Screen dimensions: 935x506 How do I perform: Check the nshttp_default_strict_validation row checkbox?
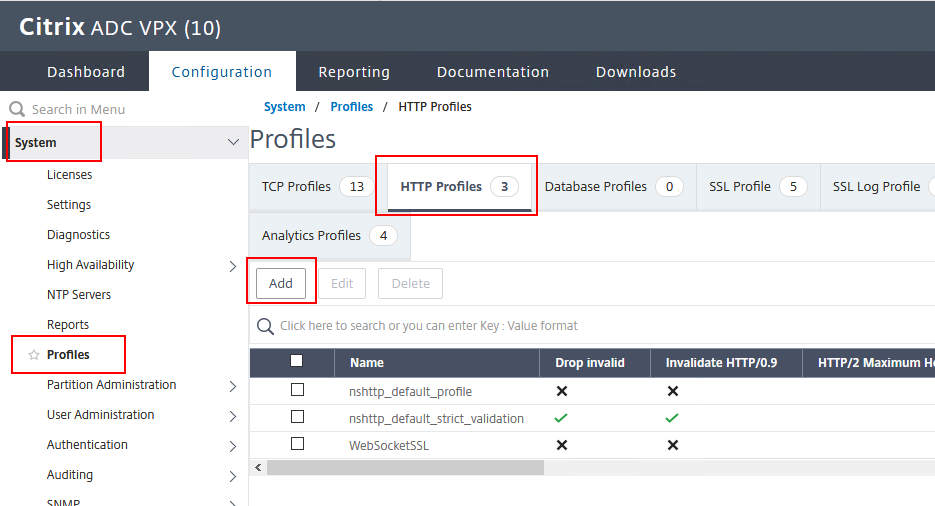297,417
